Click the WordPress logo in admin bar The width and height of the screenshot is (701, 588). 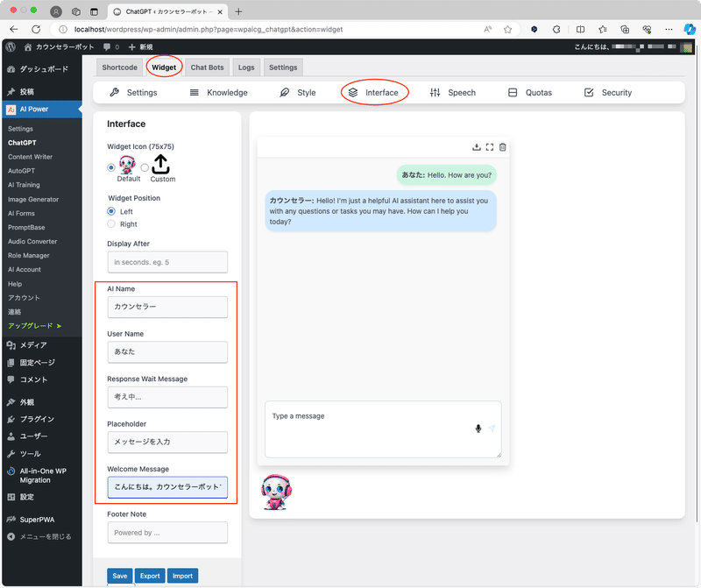pos(11,47)
